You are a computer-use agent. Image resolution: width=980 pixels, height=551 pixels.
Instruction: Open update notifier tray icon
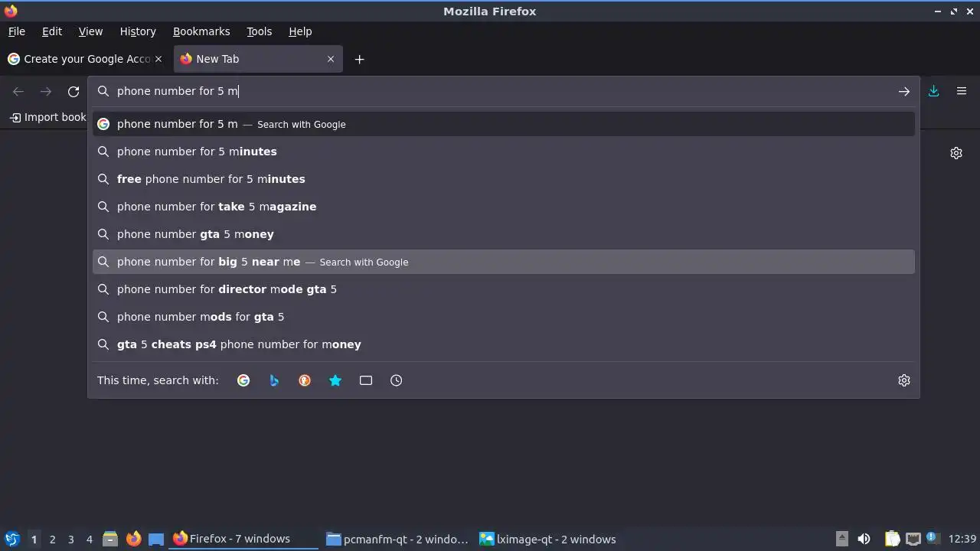(933, 538)
